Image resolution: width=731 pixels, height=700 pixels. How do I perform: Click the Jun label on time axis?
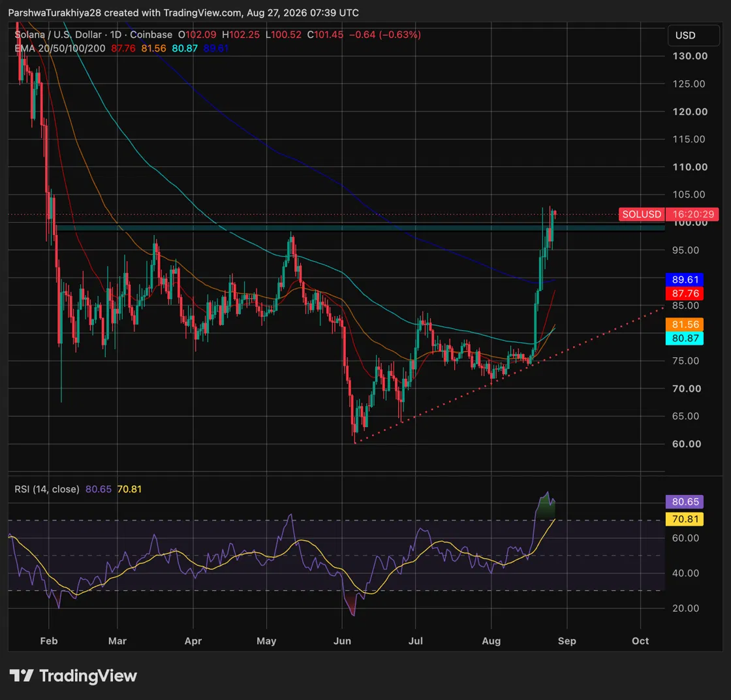(342, 641)
